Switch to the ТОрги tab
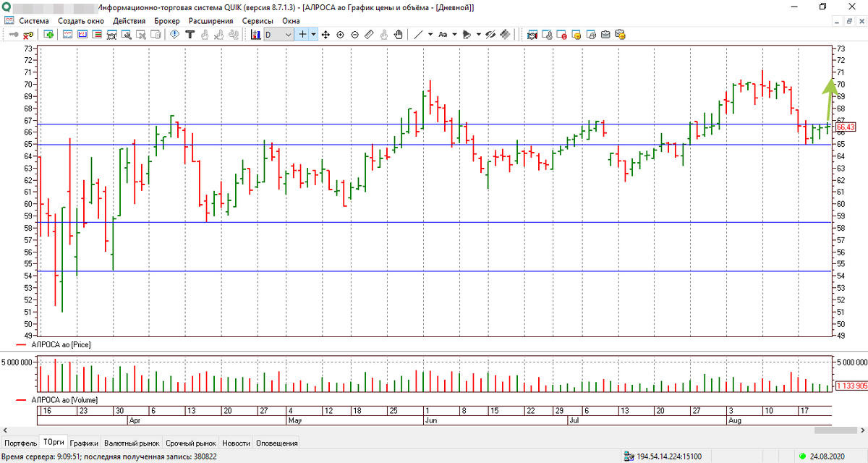 click(x=54, y=441)
